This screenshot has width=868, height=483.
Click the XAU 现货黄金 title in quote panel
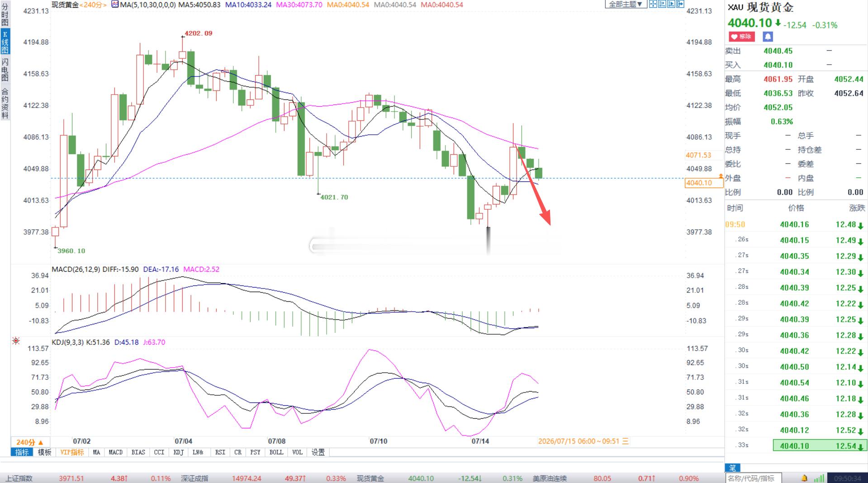[x=760, y=7]
